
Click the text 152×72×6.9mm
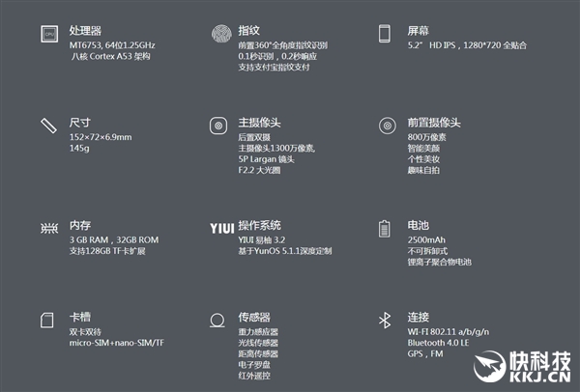click(x=101, y=137)
